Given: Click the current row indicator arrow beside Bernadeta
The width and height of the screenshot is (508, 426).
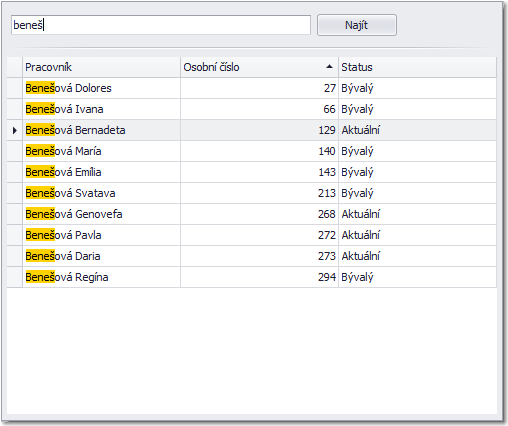Looking at the screenshot, I should (x=15, y=130).
